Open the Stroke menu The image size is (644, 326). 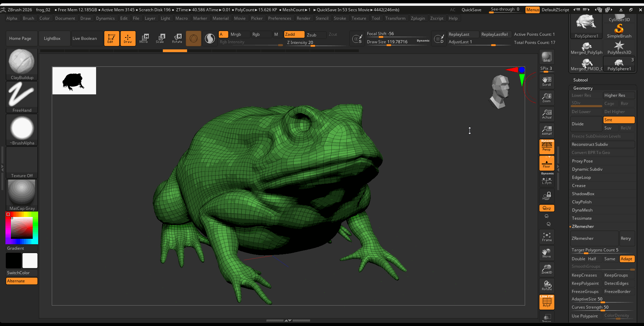click(340, 18)
